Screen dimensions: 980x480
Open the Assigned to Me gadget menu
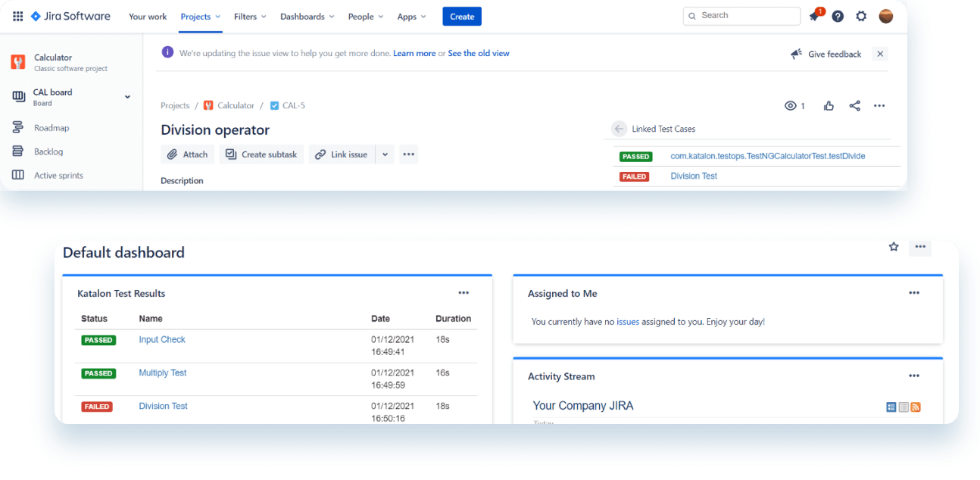pos(914,293)
